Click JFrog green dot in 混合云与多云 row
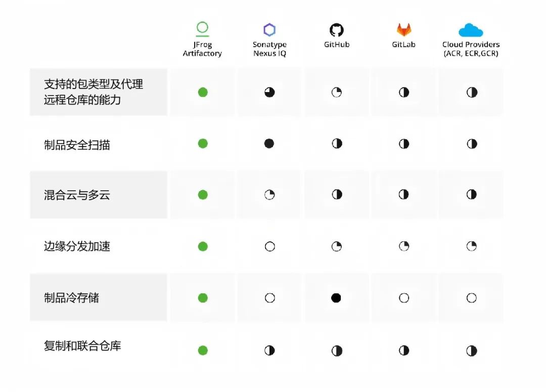Image resolution: width=546 pixels, height=392 pixels. pos(203,194)
